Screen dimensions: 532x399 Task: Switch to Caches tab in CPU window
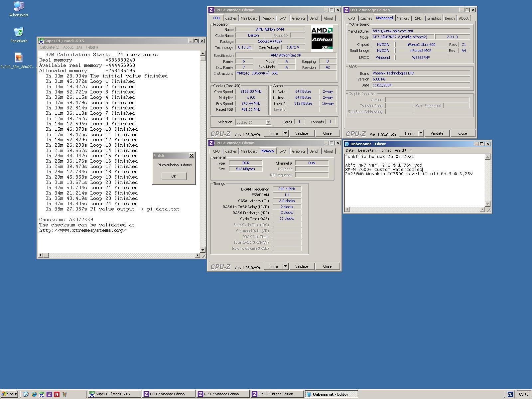click(x=231, y=18)
